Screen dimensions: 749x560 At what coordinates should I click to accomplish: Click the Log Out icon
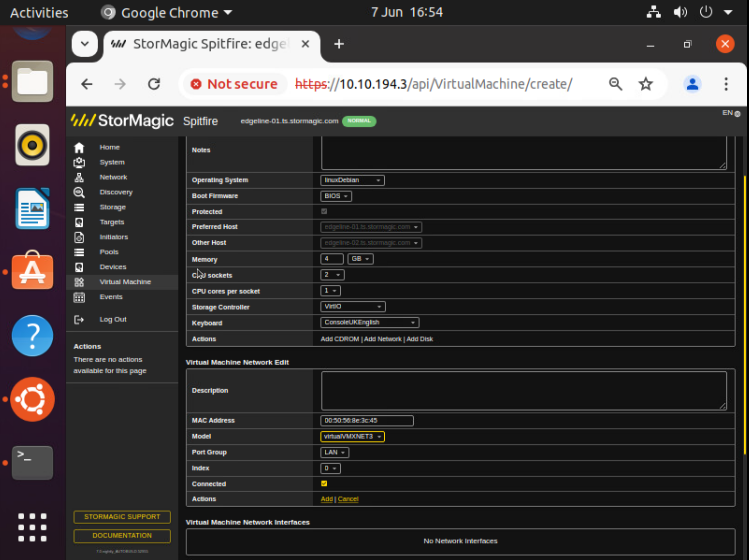pos(79,320)
